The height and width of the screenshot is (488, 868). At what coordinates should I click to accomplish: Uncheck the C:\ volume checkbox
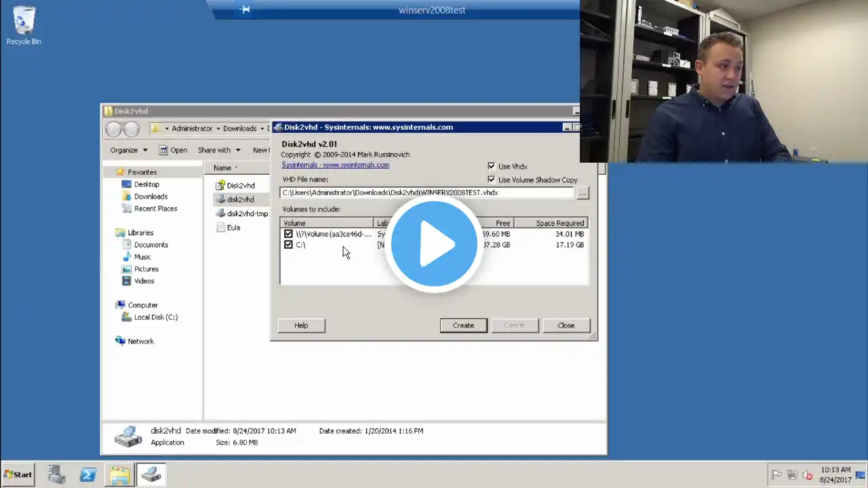pos(288,245)
